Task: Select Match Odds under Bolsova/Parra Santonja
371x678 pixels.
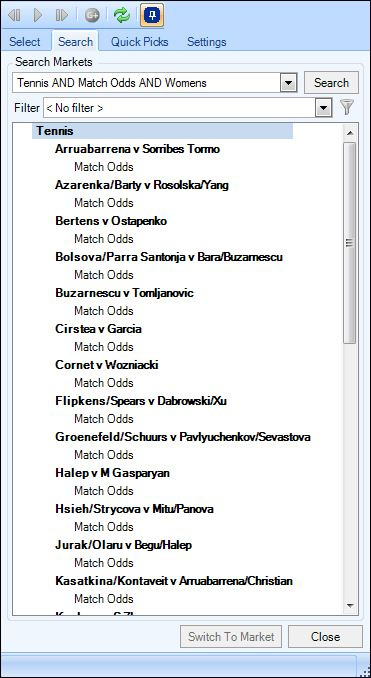Action: 104,275
